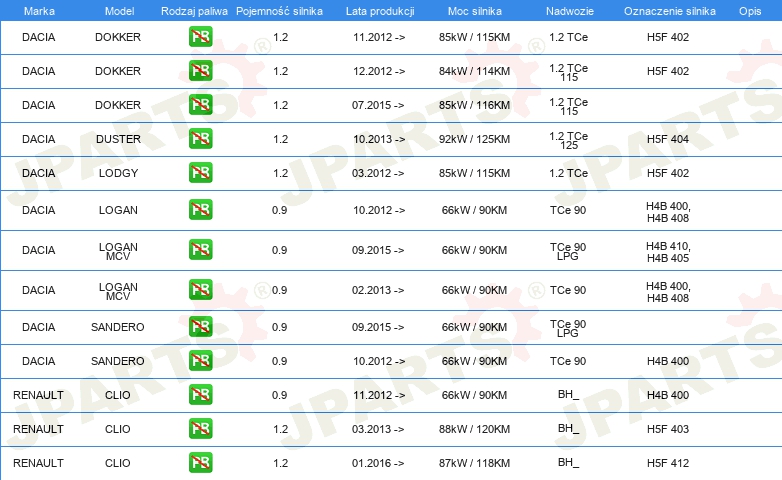
Task: Click H4B 400 in the SANDERO row
Action: (x=668, y=361)
